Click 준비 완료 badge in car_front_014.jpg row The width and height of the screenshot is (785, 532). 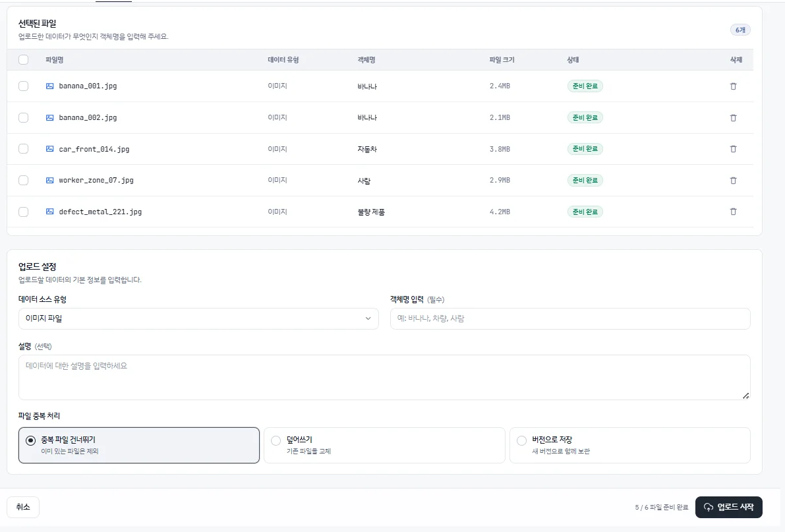click(585, 149)
